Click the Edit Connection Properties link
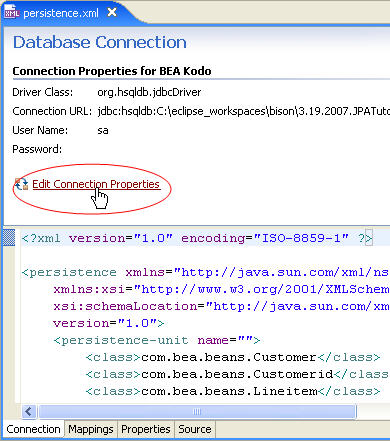The image size is (390, 441). pyautogui.click(x=96, y=184)
